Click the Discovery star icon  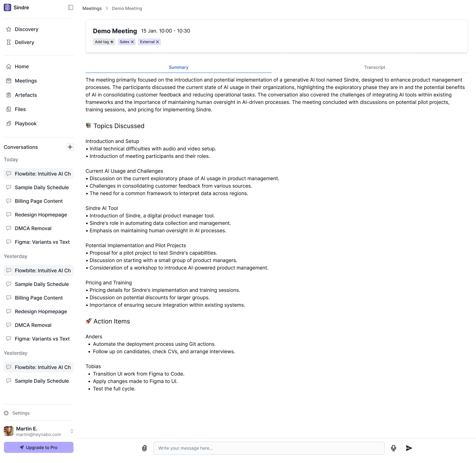point(9,29)
